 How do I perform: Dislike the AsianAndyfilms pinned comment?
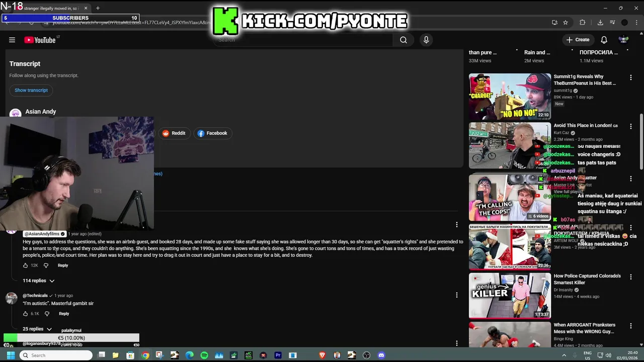click(46, 265)
